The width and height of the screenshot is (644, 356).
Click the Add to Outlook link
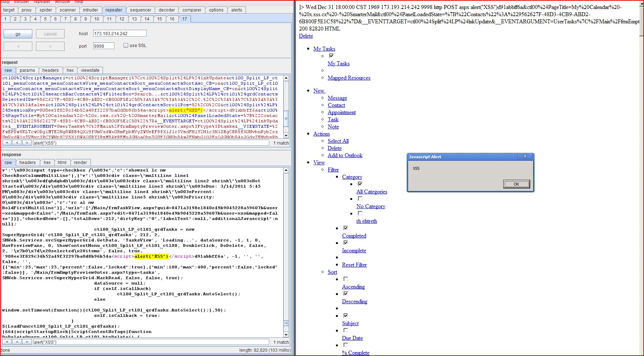pos(345,155)
